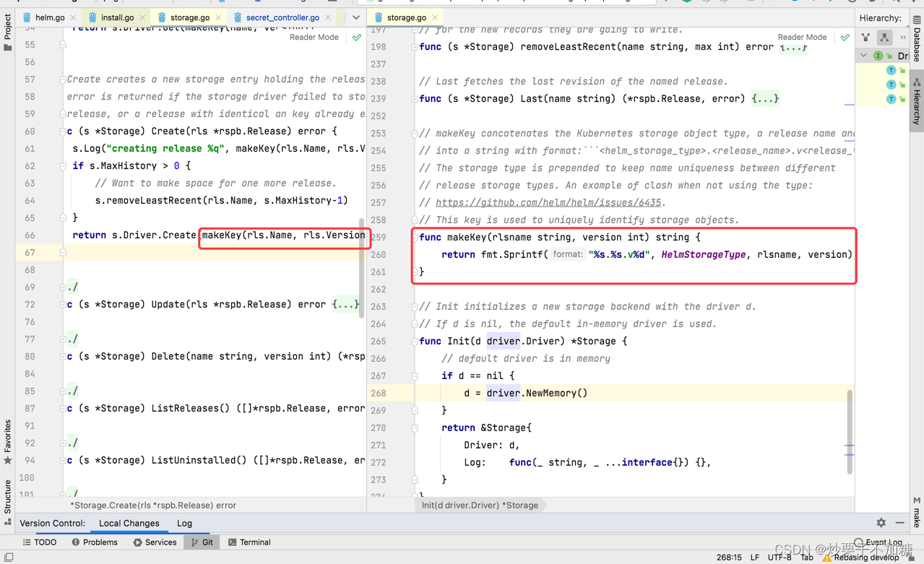Image resolution: width=924 pixels, height=564 pixels.
Task: Click caret position 268:15 in status bar
Action: tap(729, 558)
